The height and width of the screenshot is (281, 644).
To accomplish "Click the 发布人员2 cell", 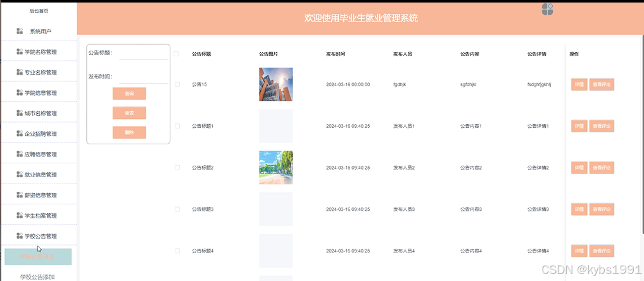I will coord(404,168).
